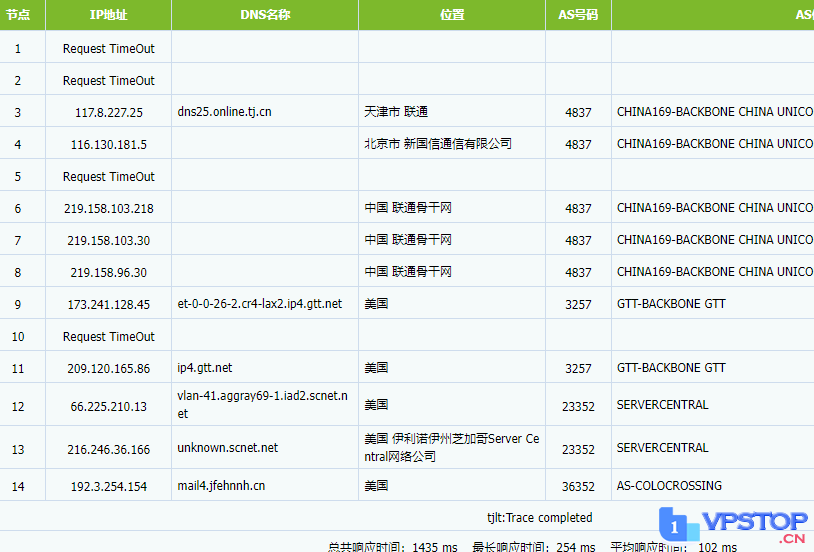The width and height of the screenshot is (814, 552).
Task: Select IP address 173.241.128.45
Action: pos(108,305)
